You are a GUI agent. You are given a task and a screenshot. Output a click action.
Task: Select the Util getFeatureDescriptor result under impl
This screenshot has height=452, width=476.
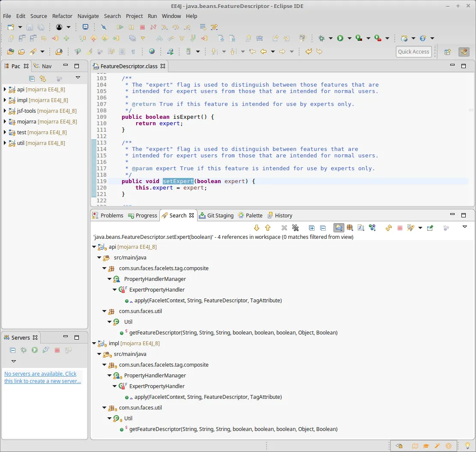coord(233,429)
